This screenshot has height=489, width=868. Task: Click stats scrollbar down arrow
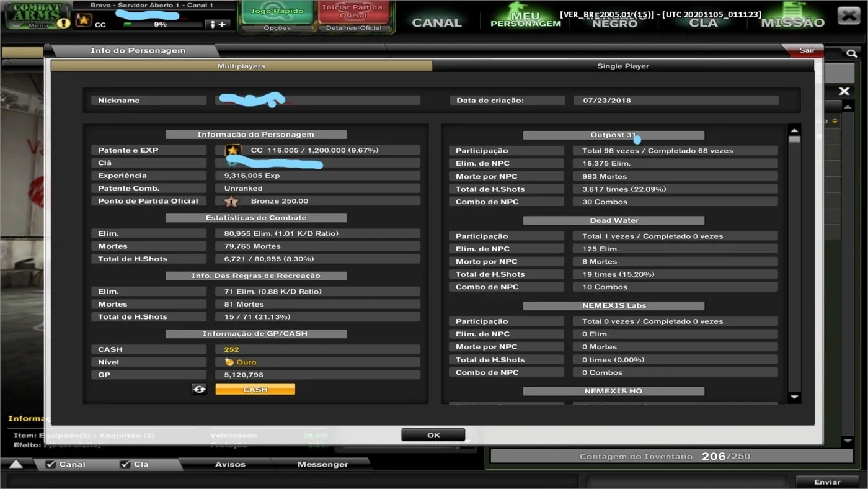pos(794,397)
